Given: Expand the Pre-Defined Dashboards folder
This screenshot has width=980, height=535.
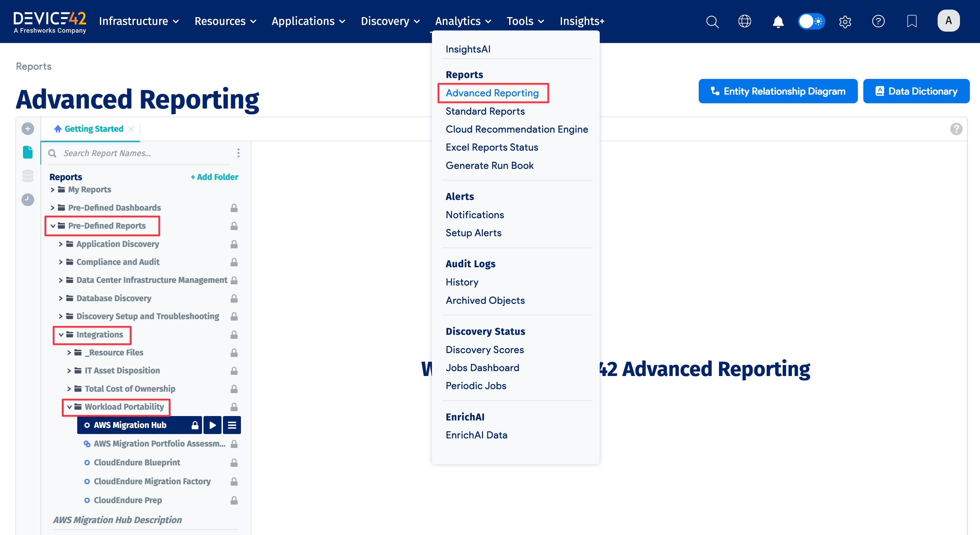Looking at the screenshot, I should [53, 208].
